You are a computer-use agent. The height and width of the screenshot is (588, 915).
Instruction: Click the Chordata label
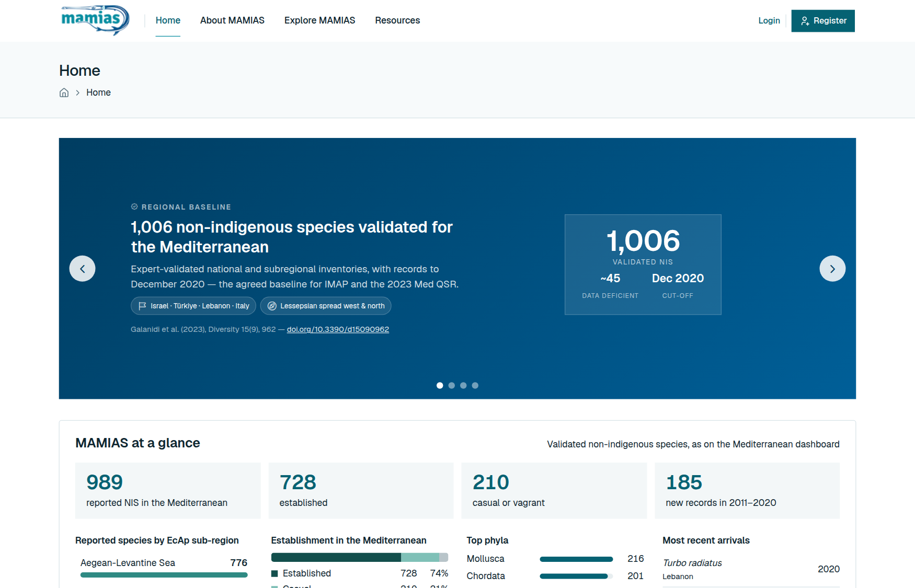point(486,576)
